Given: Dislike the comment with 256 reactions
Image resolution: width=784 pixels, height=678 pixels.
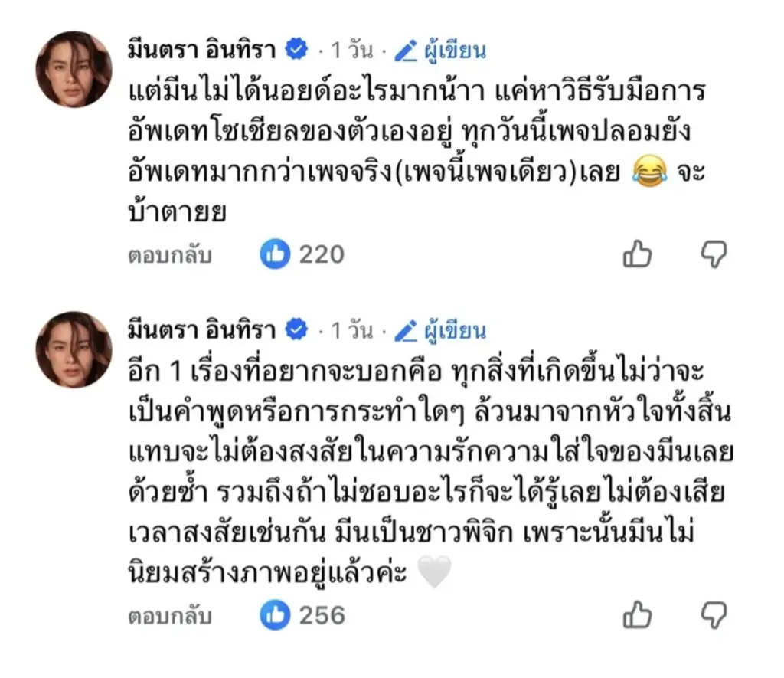Looking at the screenshot, I should coord(714,614).
